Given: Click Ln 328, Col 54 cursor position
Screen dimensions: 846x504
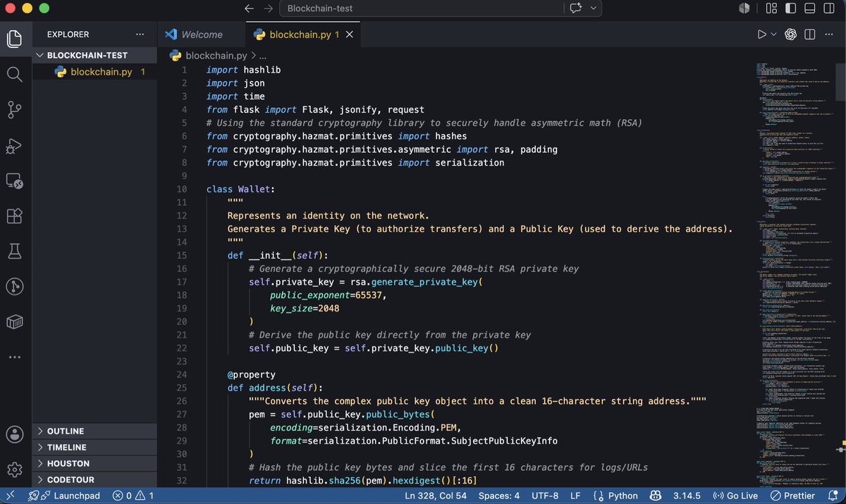Looking at the screenshot, I should tap(436, 496).
